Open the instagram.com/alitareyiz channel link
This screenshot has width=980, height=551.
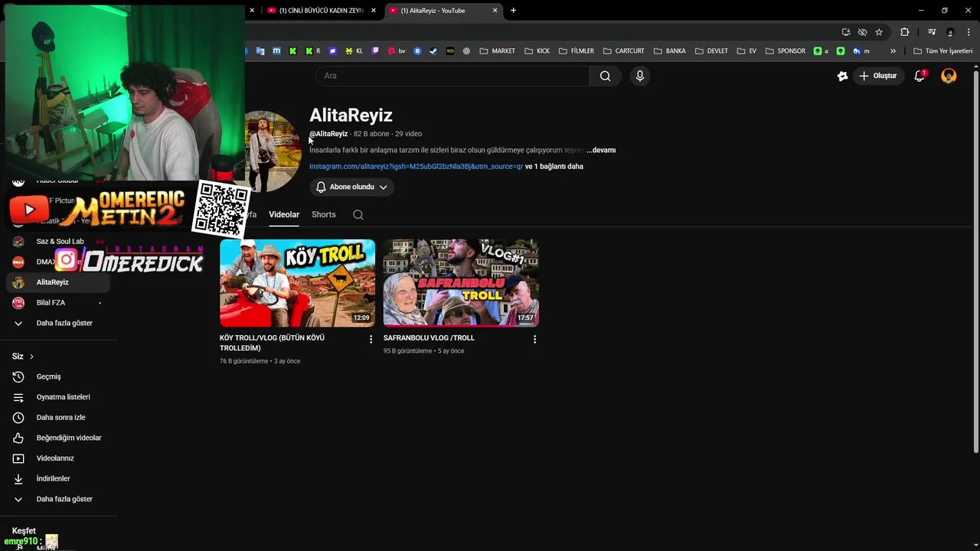coord(416,166)
